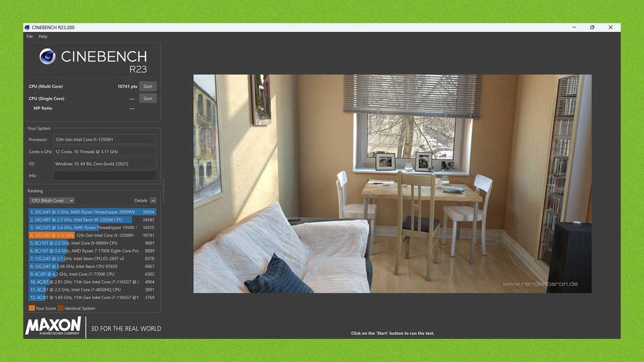Select the Intel Core i7-7700K ranking row
The image size is (644, 362).
(92, 274)
